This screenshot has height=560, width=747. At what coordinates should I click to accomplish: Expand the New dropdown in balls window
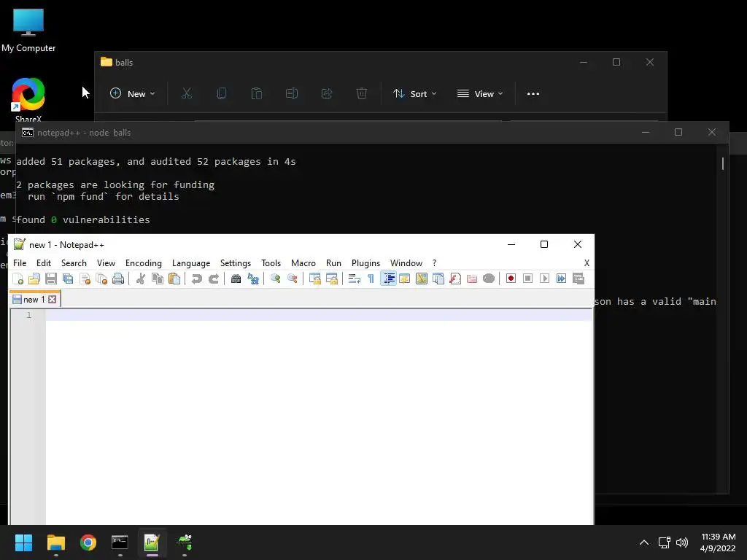tap(133, 94)
